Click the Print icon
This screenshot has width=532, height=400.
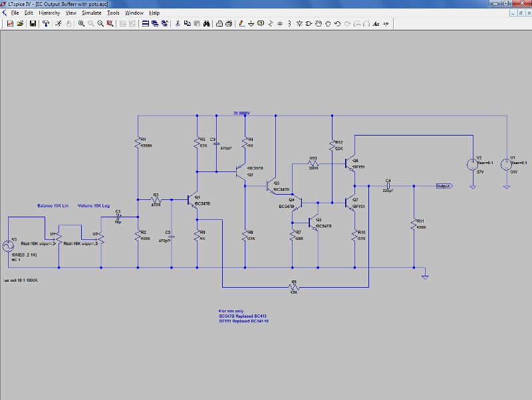[229, 24]
